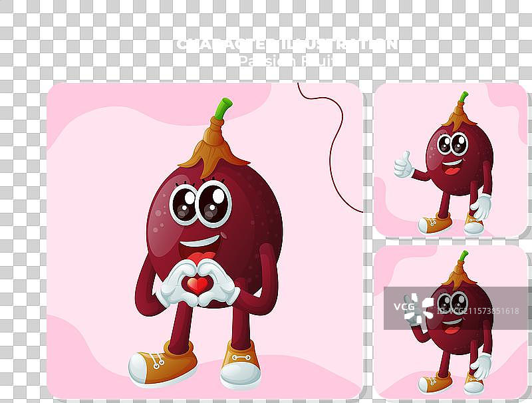The height and width of the screenshot is (403, 532).
Task: Click the orange shoes in top-right panel
Action: pos(434,225)
